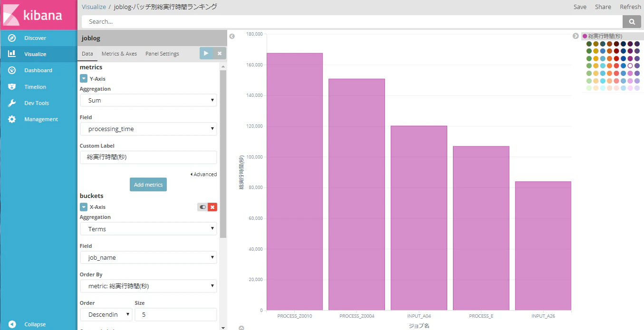Click the ジョブ名 x-axis title
The height and width of the screenshot is (330, 644).
point(419,326)
